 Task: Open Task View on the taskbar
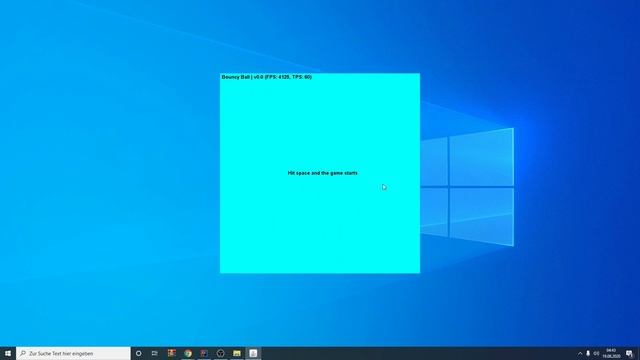155,353
